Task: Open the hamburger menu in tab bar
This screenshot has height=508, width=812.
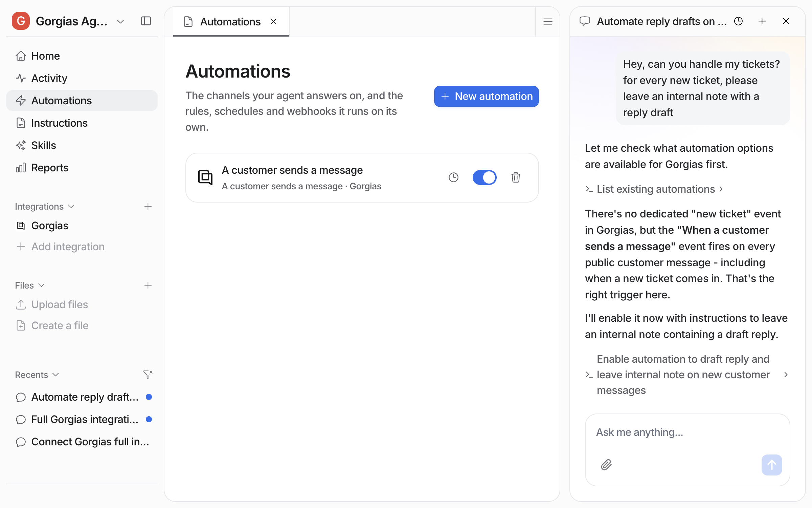Action: [x=548, y=22]
